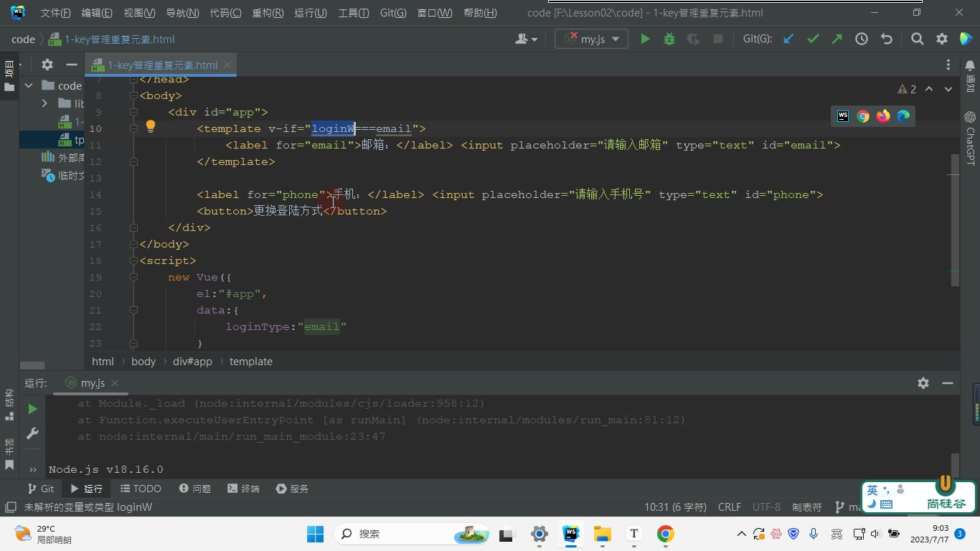Click the yellow lightbulb intention icon

[x=151, y=127]
